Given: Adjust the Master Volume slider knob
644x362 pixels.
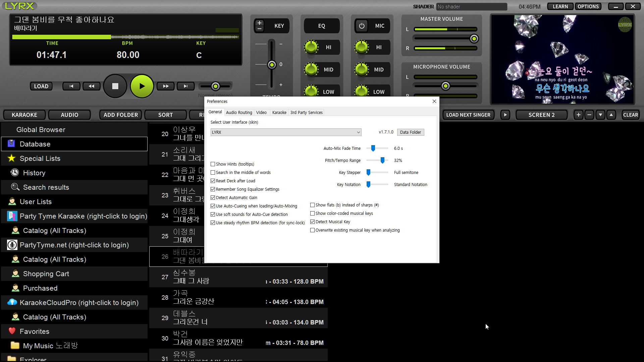Looking at the screenshot, I should [474, 39].
